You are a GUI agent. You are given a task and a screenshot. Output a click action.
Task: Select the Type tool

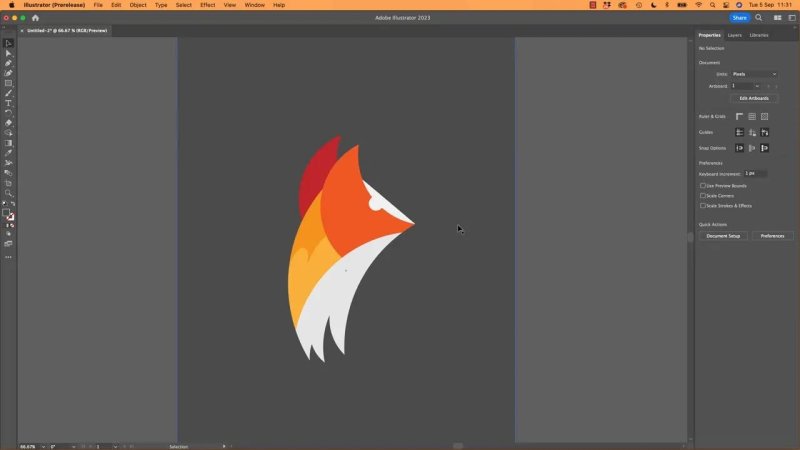[x=8, y=103]
